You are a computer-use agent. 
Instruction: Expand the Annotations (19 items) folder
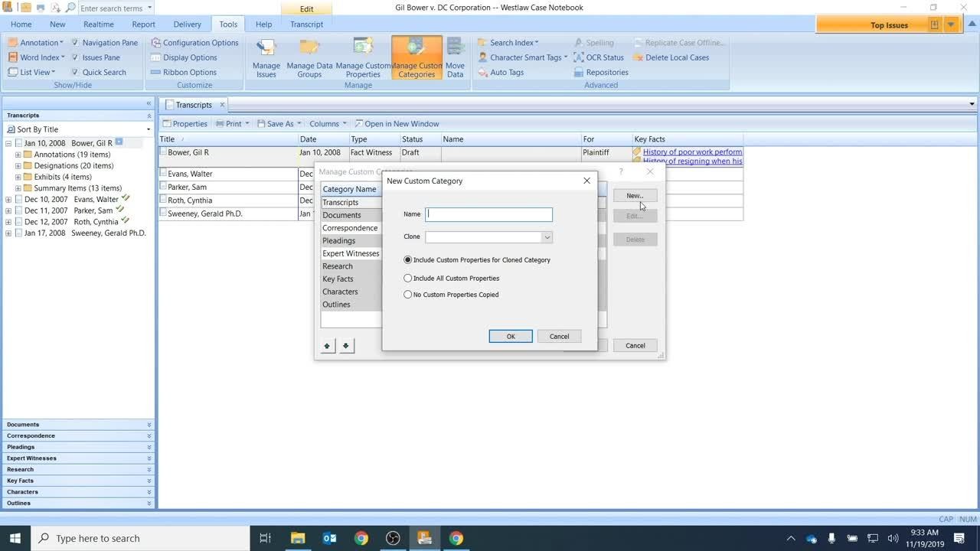pyautogui.click(x=18, y=155)
